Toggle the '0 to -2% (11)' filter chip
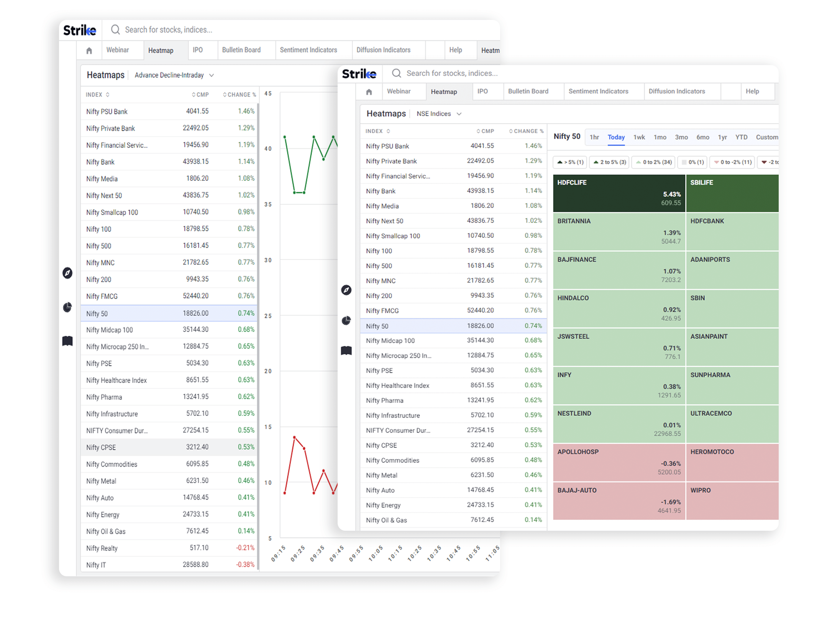This screenshot has width=840, height=623. (732, 162)
